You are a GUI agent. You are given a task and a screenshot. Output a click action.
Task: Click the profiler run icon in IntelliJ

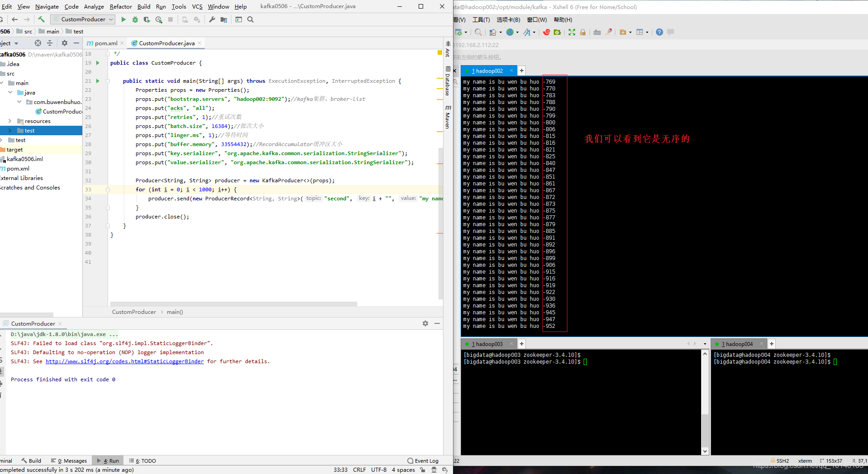click(159, 19)
